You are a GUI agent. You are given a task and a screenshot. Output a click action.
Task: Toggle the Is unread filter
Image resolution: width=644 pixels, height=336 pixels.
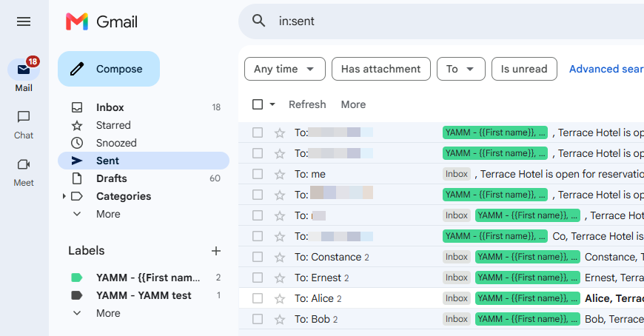coord(524,69)
